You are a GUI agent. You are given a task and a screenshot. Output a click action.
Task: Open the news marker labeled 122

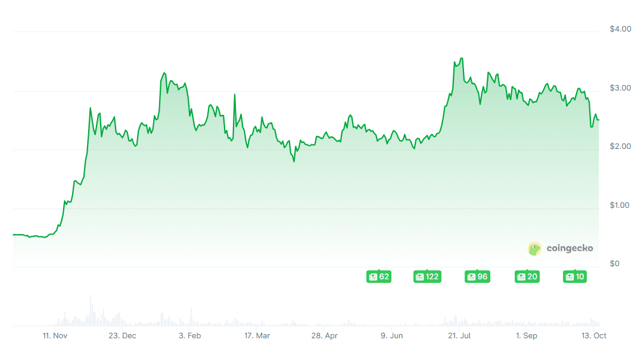[427, 277]
